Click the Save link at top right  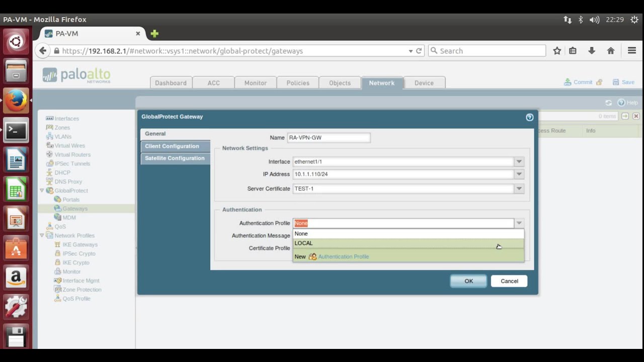(x=628, y=82)
